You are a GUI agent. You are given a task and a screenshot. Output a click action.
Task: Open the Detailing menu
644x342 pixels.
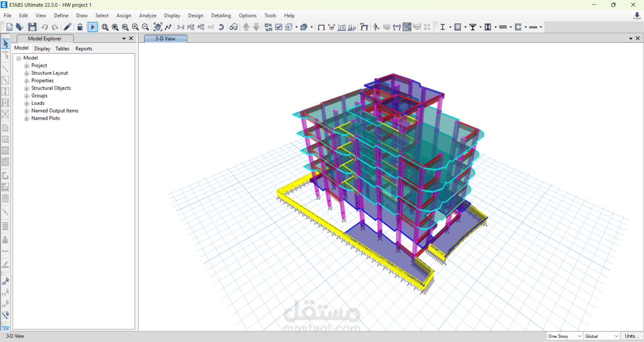[x=221, y=15]
